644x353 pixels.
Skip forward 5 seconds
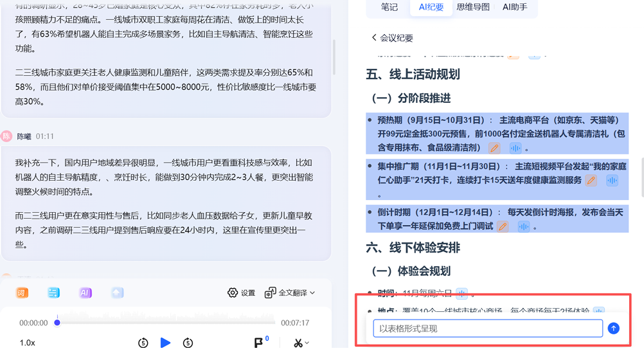tap(188, 342)
